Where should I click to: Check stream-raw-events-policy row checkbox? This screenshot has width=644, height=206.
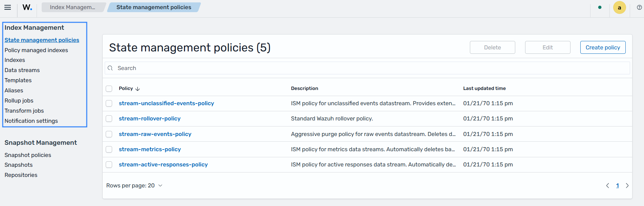point(109,134)
